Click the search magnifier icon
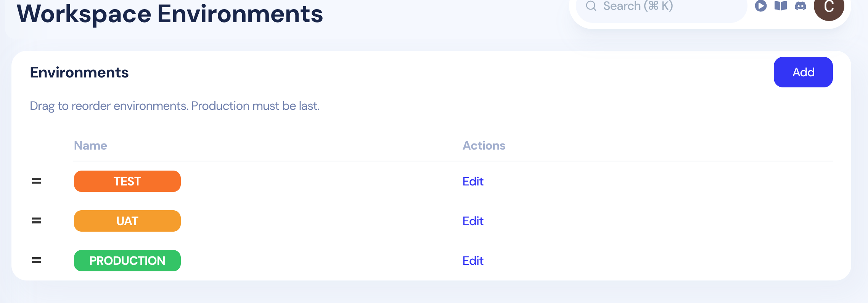This screenshot has width=868, height=303. [x=591, y=6]
